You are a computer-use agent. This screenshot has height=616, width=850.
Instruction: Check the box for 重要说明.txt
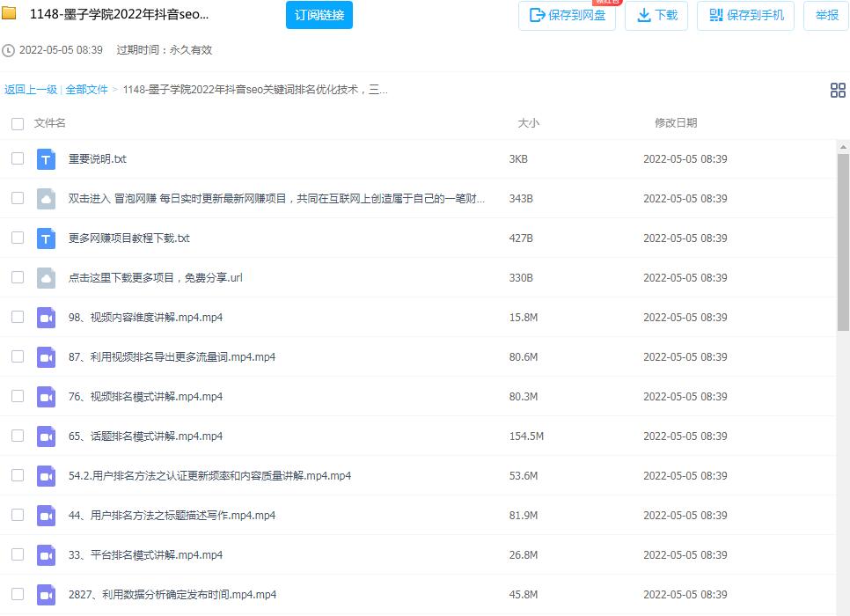(x=18, y=158)
